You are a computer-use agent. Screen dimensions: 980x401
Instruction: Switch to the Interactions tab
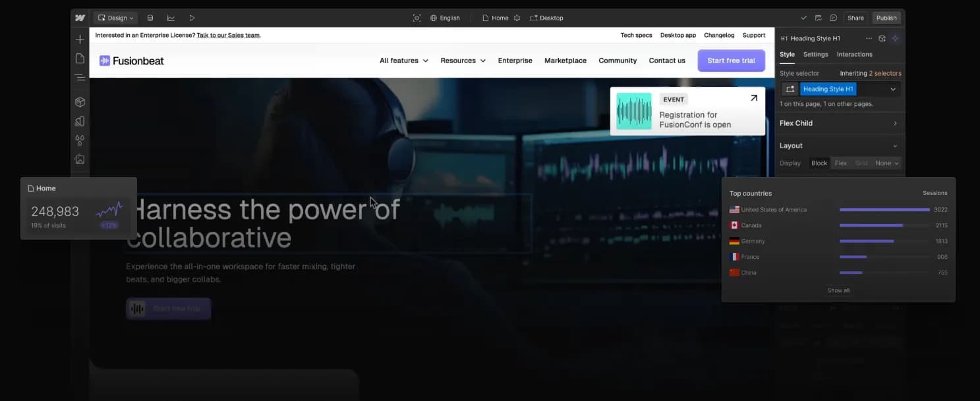point(854,55)
